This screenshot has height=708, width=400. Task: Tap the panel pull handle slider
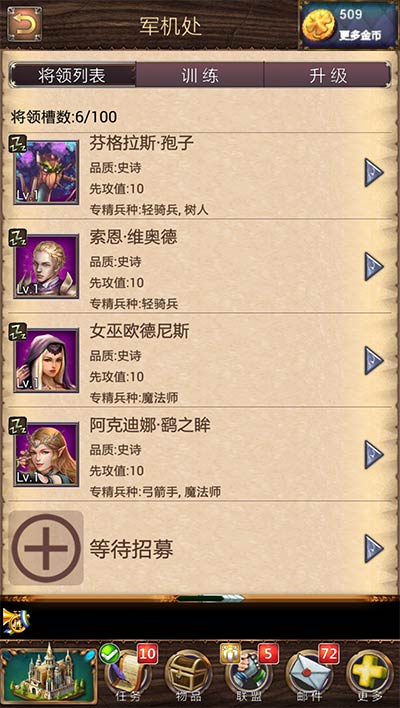[x=210, y=598]
